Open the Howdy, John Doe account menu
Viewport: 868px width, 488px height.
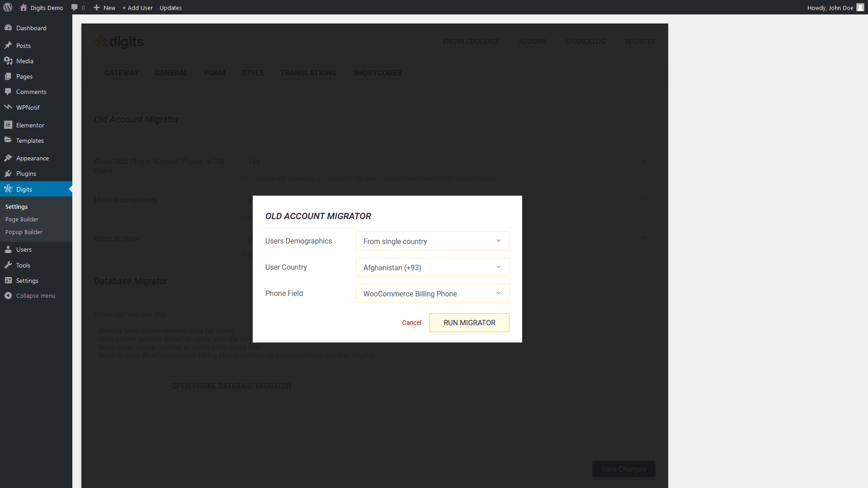tap(835, 8)
